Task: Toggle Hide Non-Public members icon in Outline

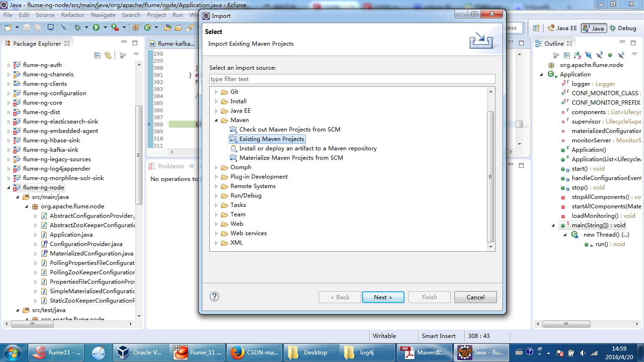Action: coord(610,55)
